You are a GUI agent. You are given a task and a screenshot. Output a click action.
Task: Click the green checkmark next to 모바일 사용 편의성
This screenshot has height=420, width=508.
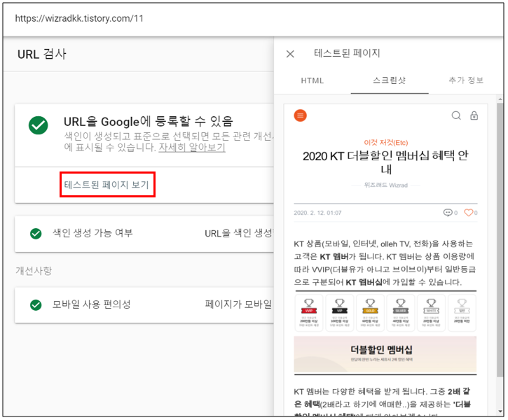36,304
